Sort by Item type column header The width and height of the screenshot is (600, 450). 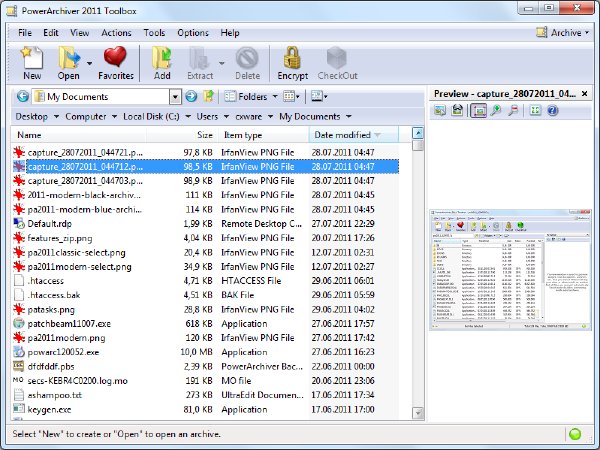[264, 135]
